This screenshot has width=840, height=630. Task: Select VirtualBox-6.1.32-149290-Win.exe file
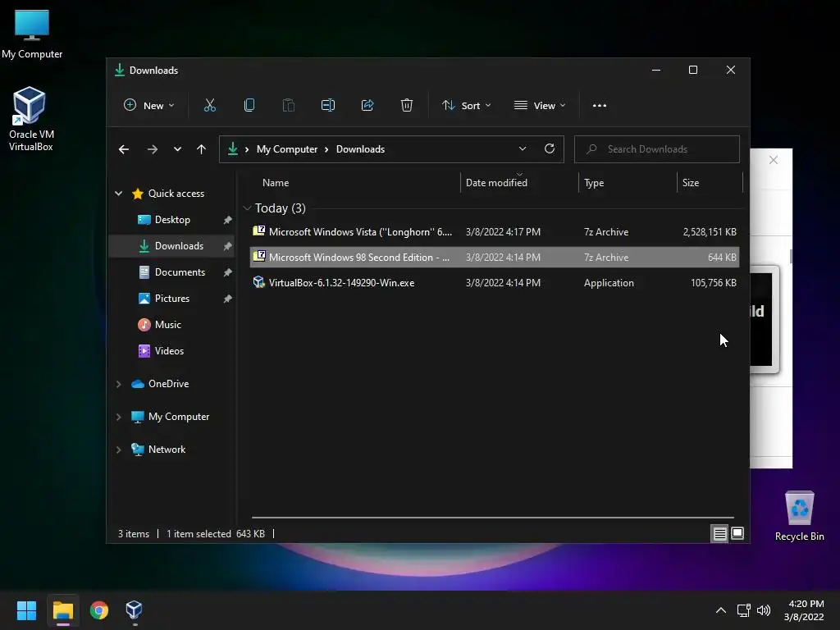coord(495,283)
